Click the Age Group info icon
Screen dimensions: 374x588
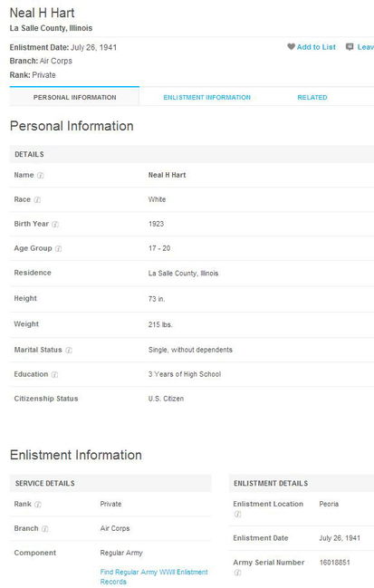coord(59,248)
